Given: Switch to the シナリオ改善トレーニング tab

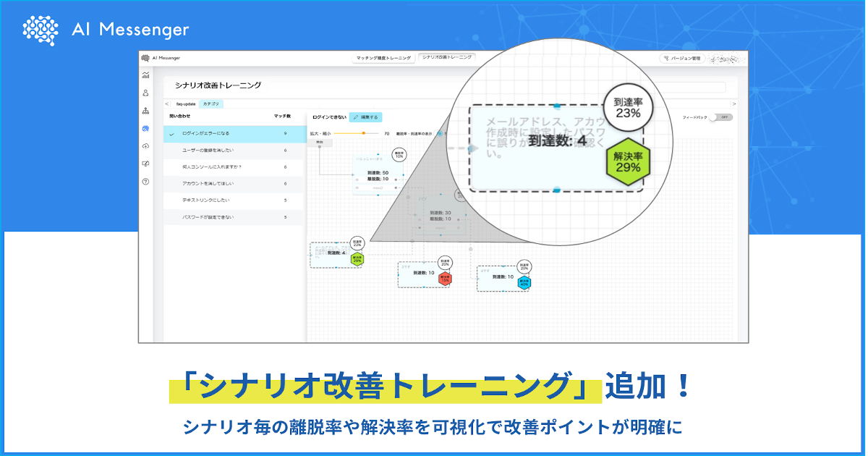Looking at the screenshot, I should [x=447, y=57].
